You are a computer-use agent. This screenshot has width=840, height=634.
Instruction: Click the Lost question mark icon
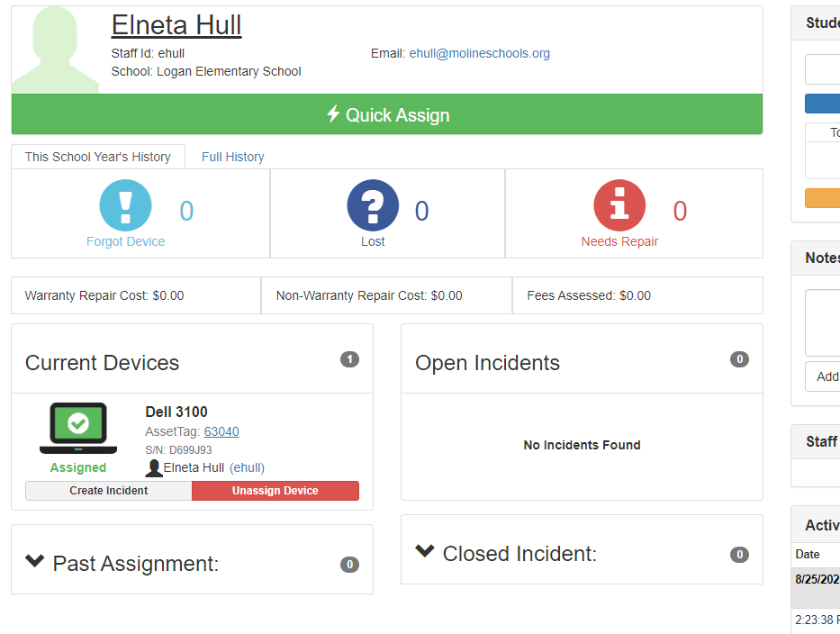pos(373,205)
